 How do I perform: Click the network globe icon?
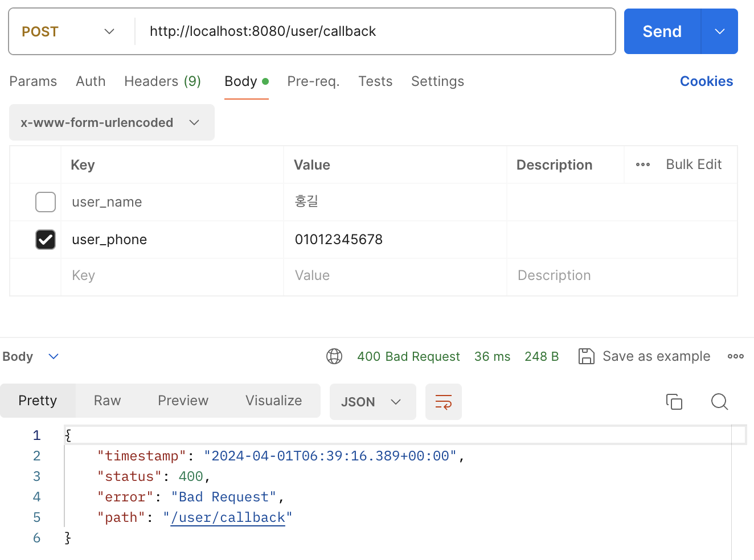pos(334,356)
